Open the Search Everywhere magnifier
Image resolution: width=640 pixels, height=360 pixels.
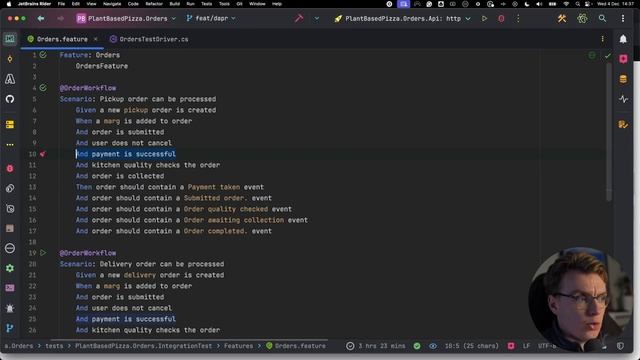[602, 18]
